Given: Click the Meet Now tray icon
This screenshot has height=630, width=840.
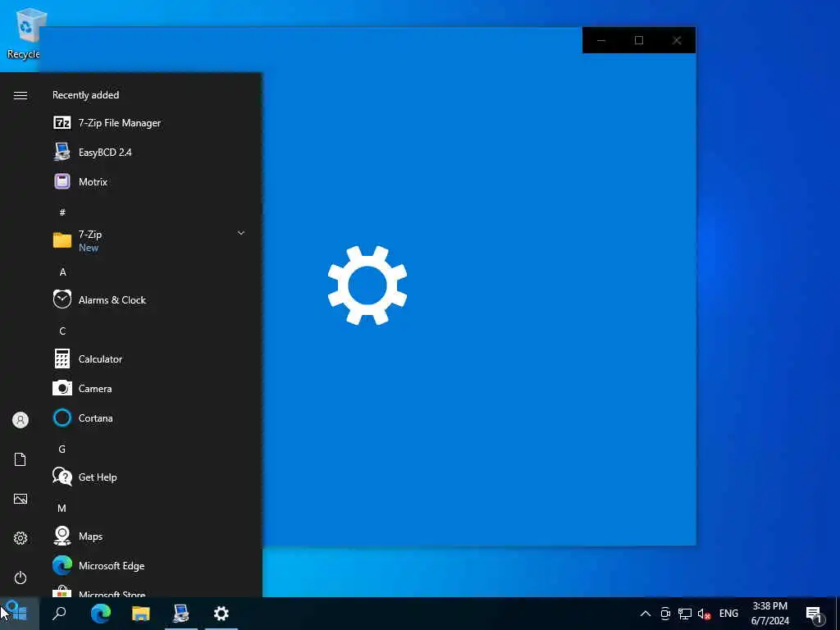Looking at the screenshot, I should click(x=665, y=614).
